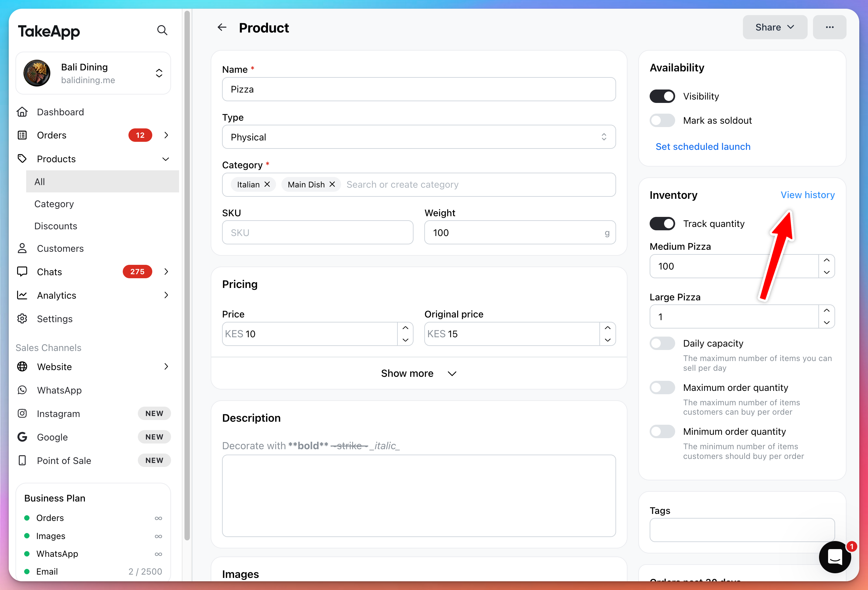868x590 pixels.
Task: Click the View history link
Action: [x=808, y=195]
